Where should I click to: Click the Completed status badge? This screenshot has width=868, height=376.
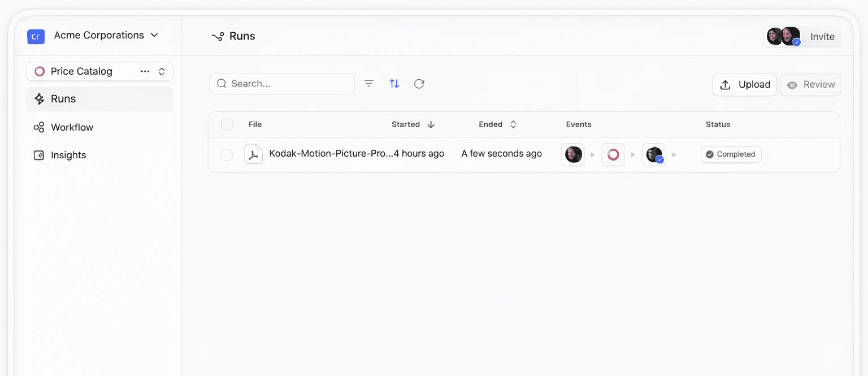tap(731, 154)
